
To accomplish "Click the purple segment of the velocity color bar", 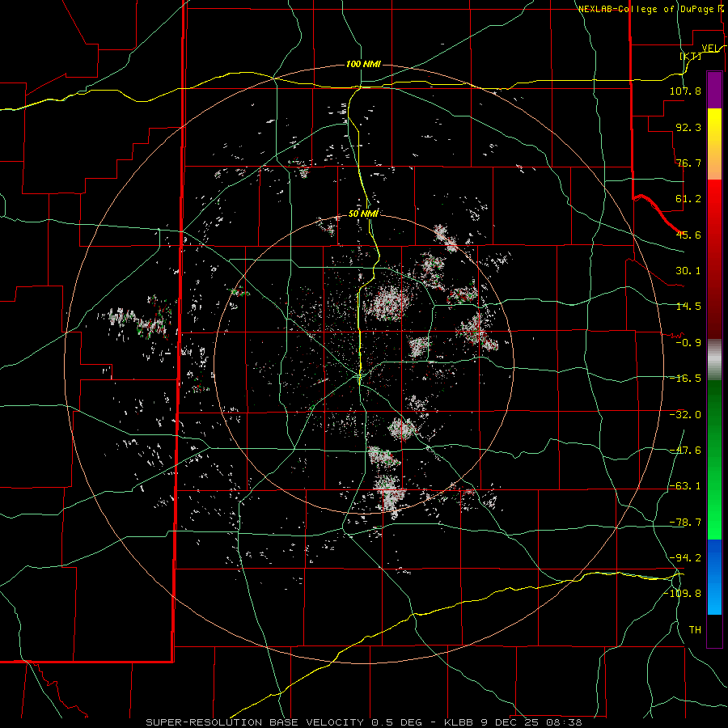I will 714,90.
